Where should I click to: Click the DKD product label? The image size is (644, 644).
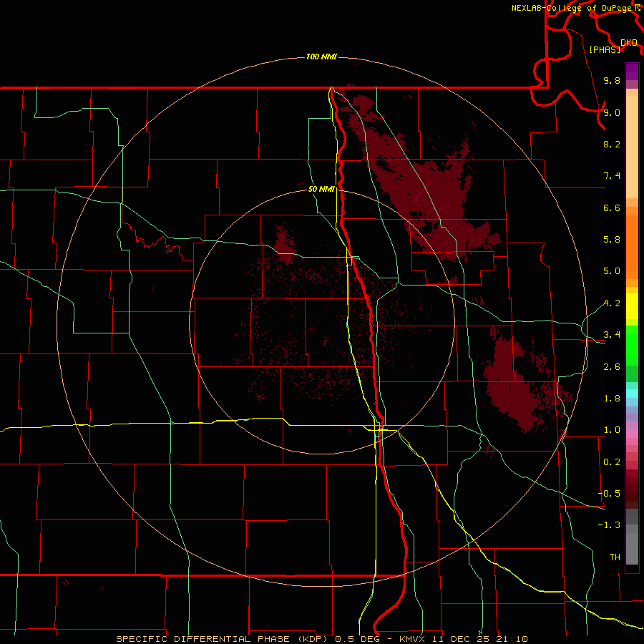pos(629,43)
